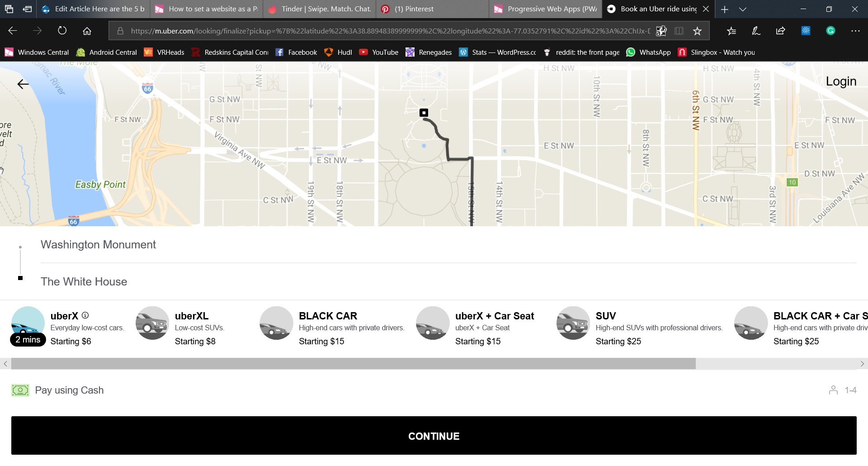The image size is (868, 466).
Task: Click the map back arrow
Action: pos(23,84)
